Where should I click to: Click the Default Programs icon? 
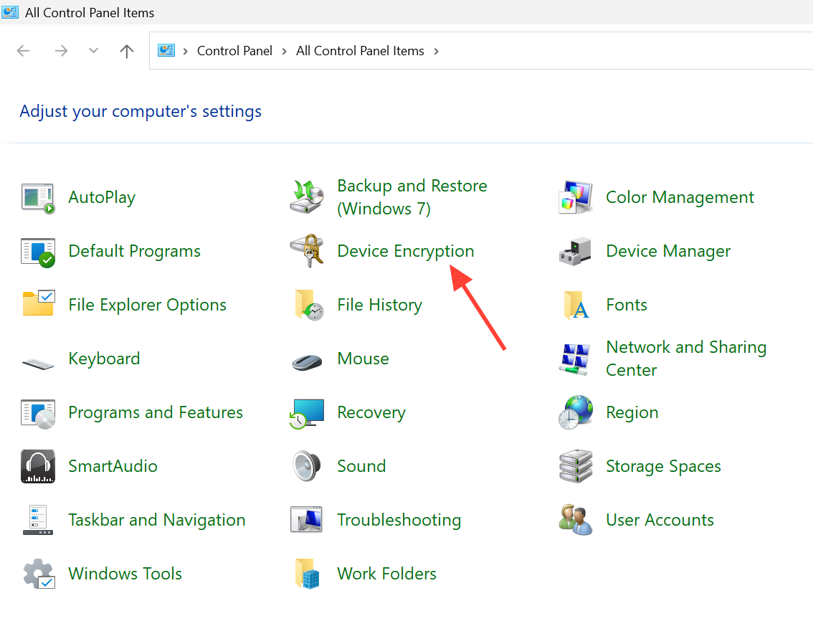click(38, 252)
